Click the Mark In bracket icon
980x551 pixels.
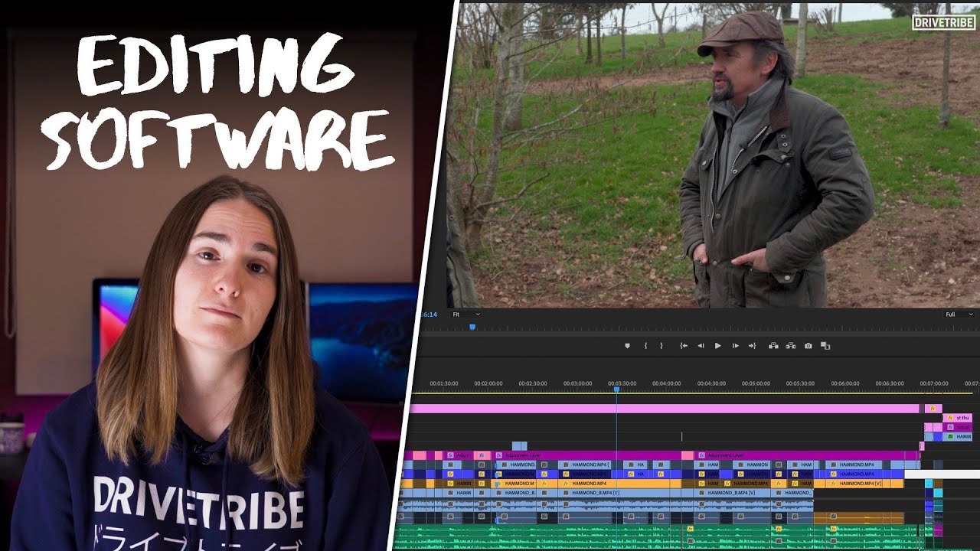coord(645,346)
